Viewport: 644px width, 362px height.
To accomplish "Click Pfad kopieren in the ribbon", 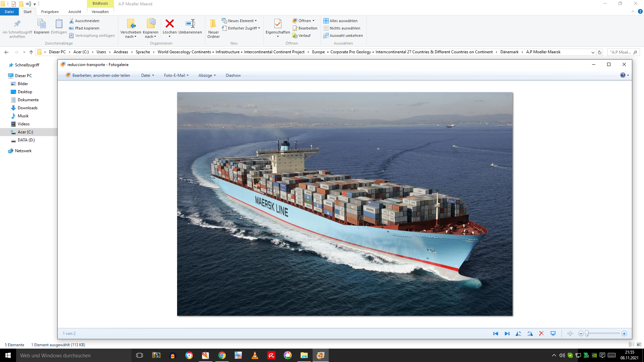I will (84, 28).
